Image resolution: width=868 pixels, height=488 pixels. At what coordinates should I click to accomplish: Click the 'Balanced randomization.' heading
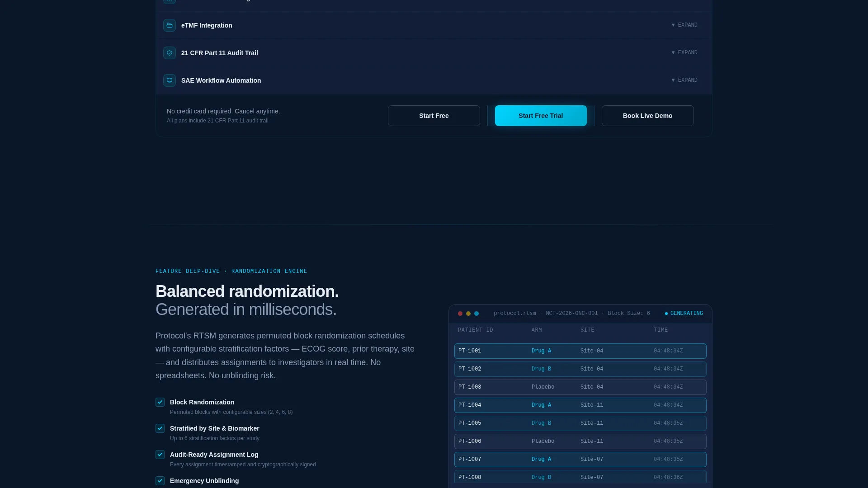[247, 291]
